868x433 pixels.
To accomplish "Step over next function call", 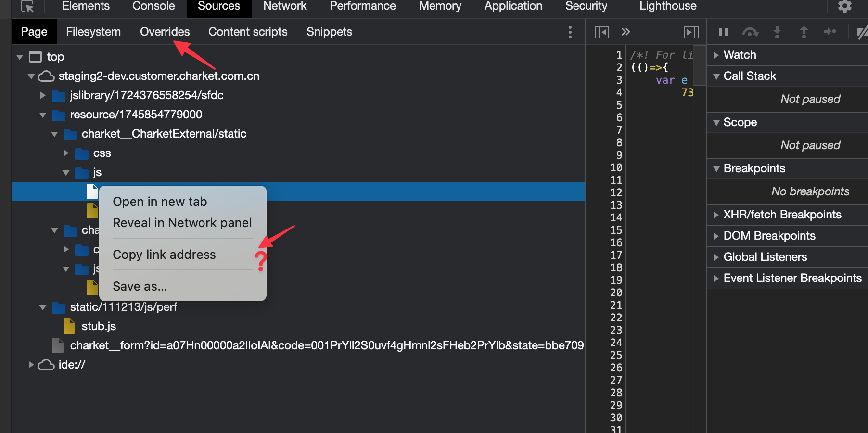I will click(x=750, y=32).
